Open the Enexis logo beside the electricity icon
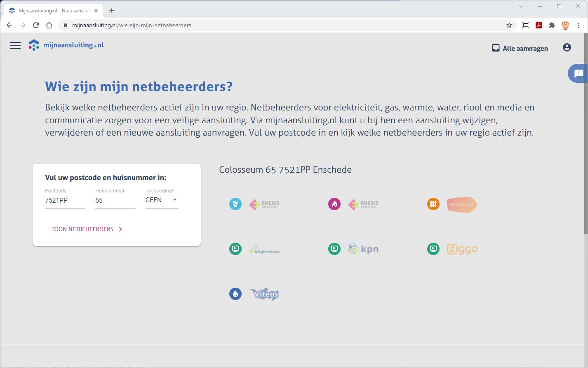The width and height of the screenshot is (588, 368). pyautogui.click(x=264, y=204)
